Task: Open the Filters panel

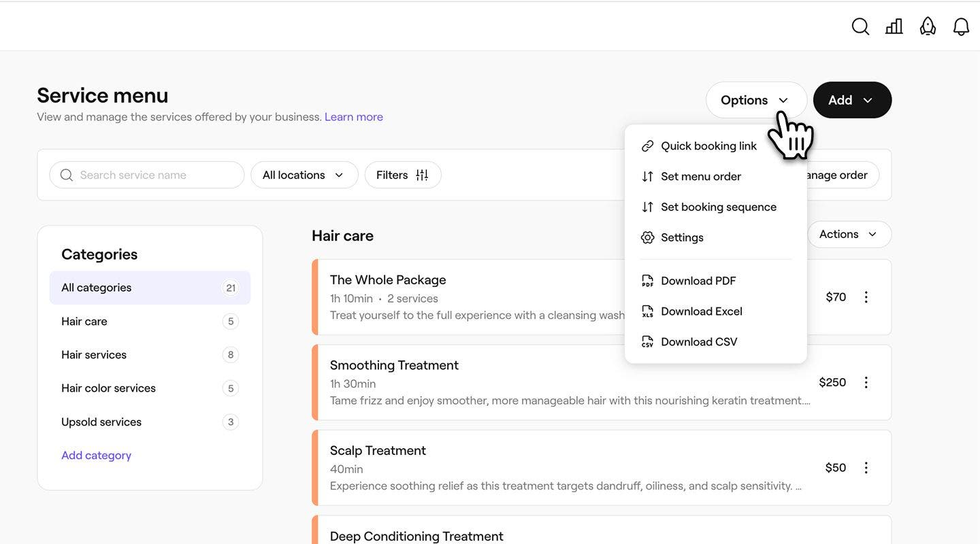Action: [403, 173]
